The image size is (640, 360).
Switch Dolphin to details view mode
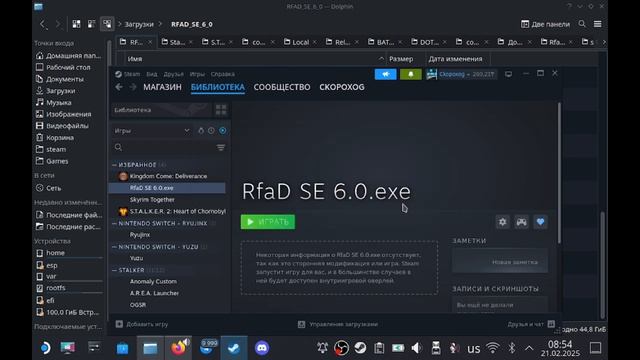click(x=107, y=24)
